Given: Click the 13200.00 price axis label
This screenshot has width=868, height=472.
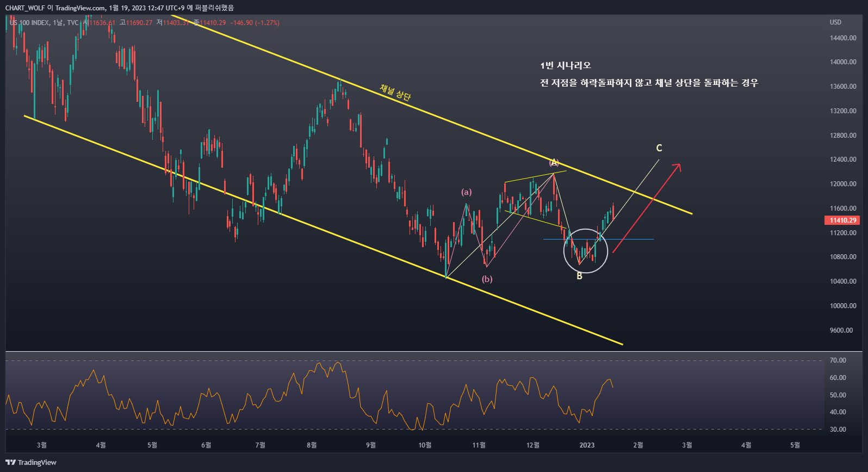Looking at the screenshot, I should click(x=843, y=111).
